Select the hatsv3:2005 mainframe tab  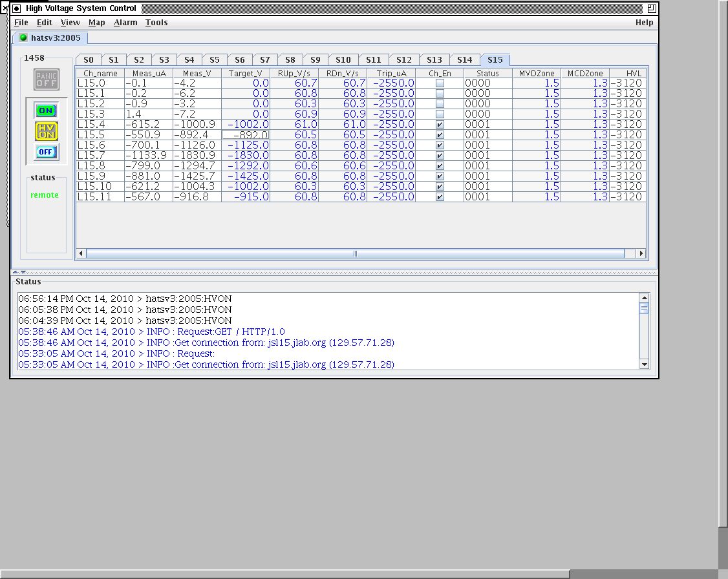click(50, 37)
